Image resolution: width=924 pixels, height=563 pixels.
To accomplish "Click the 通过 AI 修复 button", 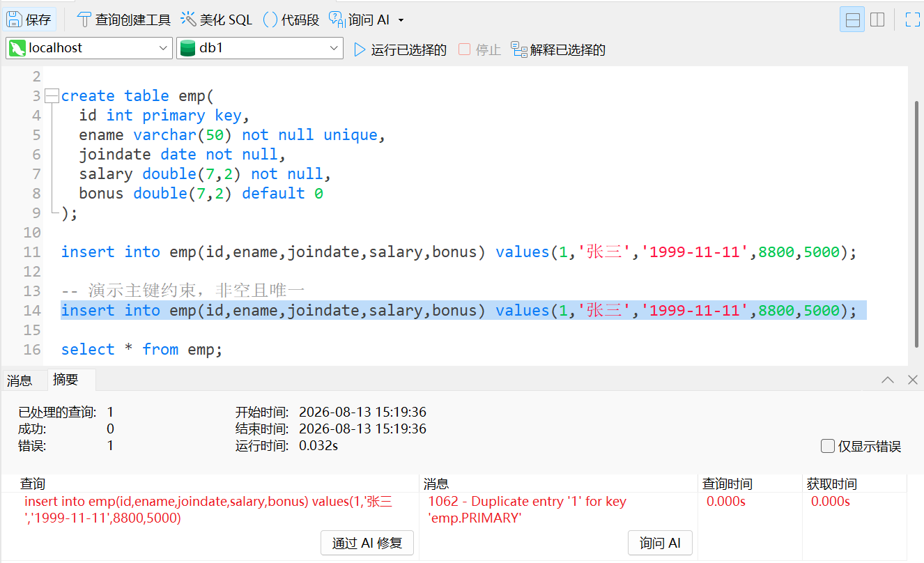I will tap(367, 543).
